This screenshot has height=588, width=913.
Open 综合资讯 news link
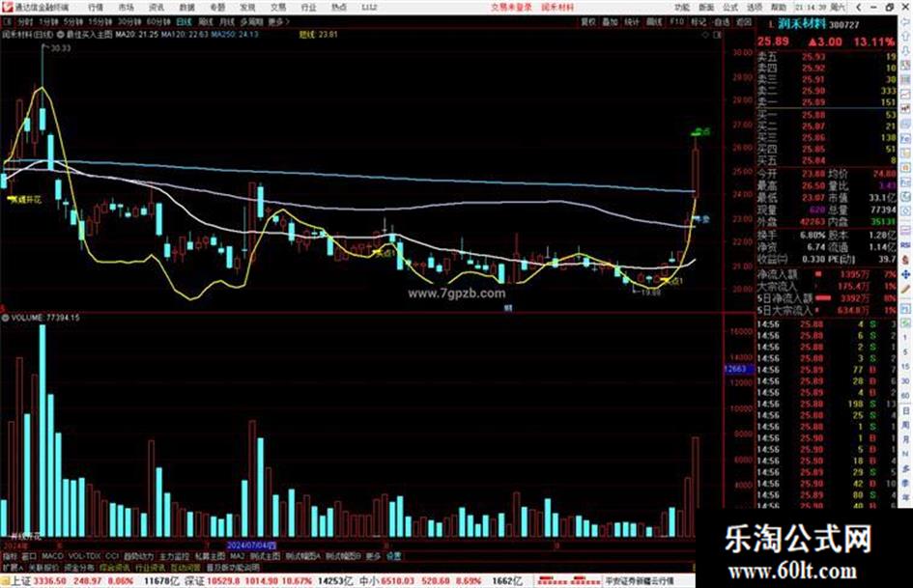click(x=114, y=567)
